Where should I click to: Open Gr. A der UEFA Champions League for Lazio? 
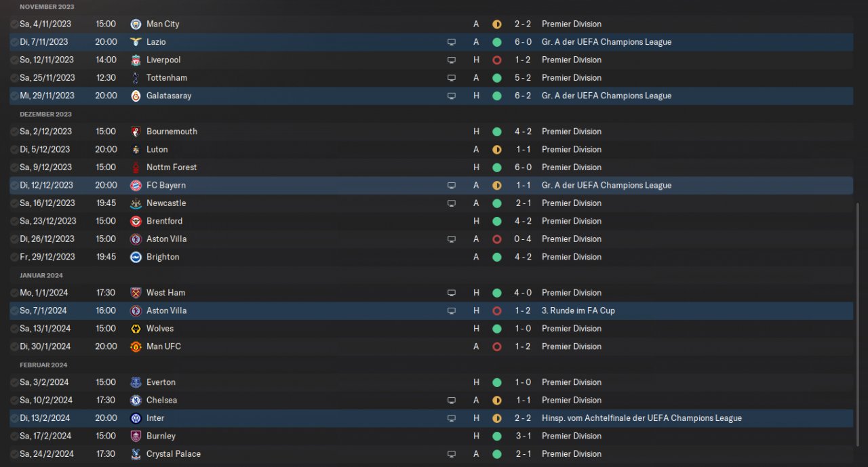pos(606,42)
